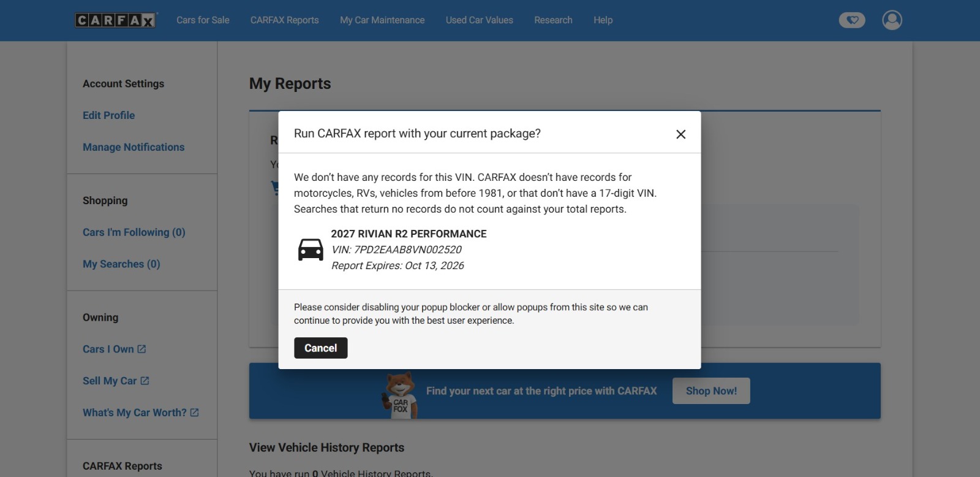Click the Find your next car banner text
The height and width of the screenshot is (477, 980).
[x=541, y=391]
